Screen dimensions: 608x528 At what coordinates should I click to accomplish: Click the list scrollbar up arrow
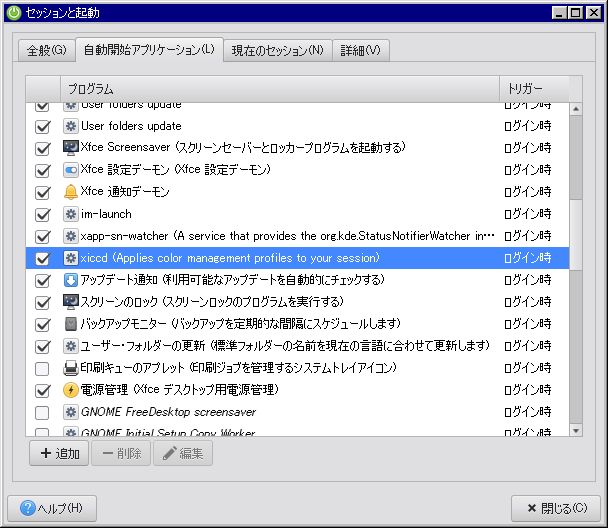click(x=576, y=109)
